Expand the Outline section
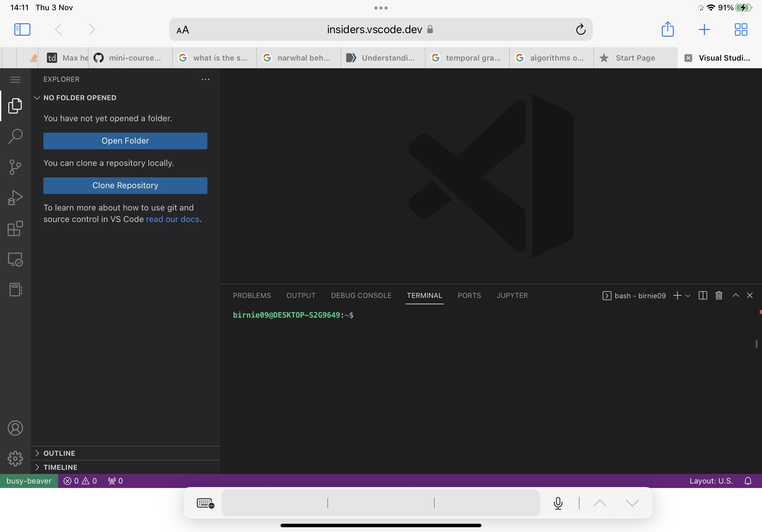The image size is (762, 532). pos(125,453)
